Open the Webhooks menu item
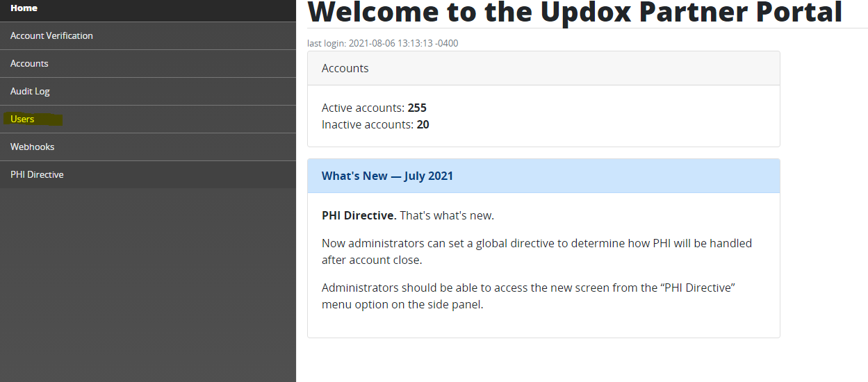The image size is (868, 382). [x=148, y=147]
